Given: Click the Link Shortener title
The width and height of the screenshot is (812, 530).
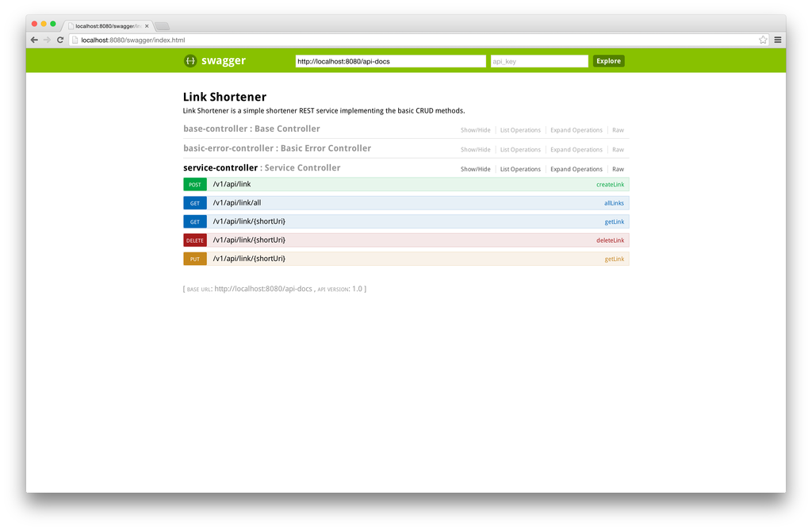Looking at the screenshot, I should pos(224,97).
